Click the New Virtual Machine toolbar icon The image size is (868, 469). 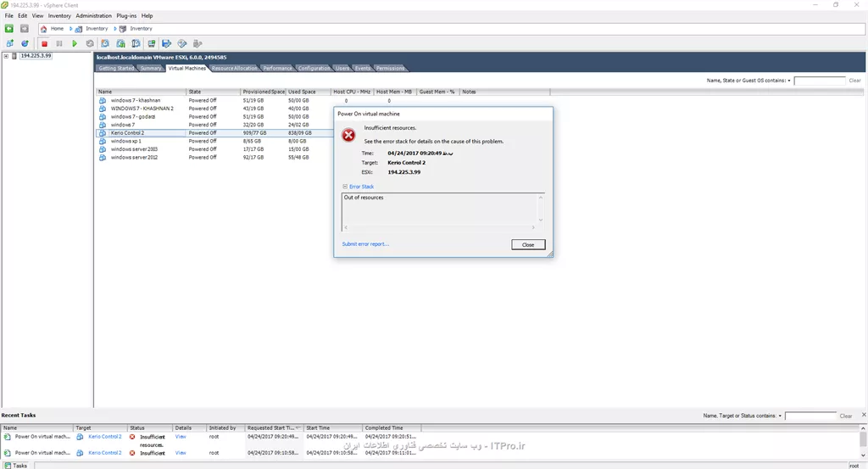coord(9,43)
